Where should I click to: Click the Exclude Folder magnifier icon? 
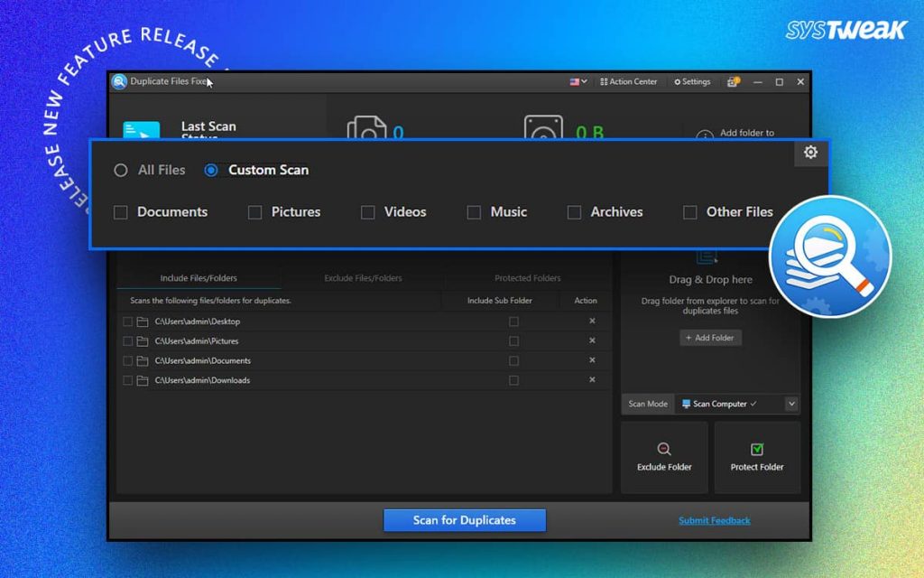[664, 449]
